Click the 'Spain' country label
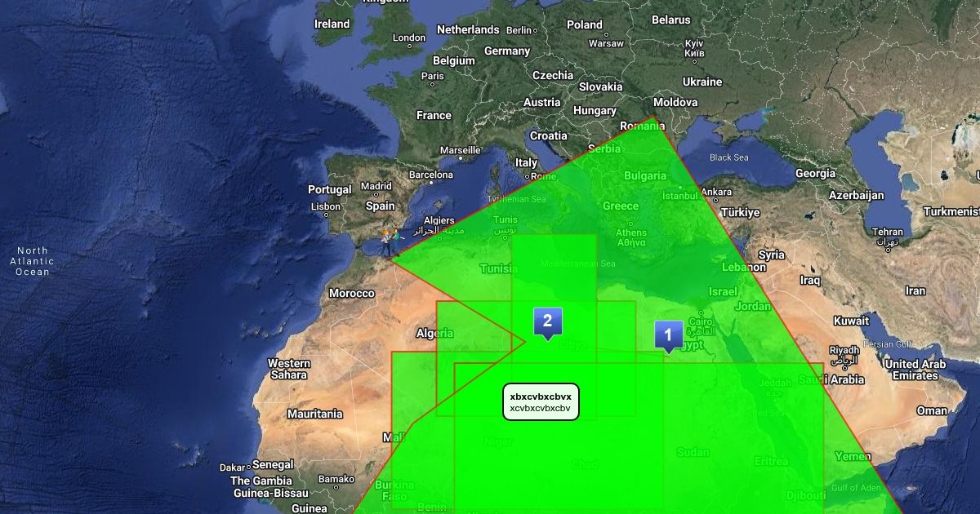Image resolution: width=980 pixels, height=514 pixels. pos(381,206)
